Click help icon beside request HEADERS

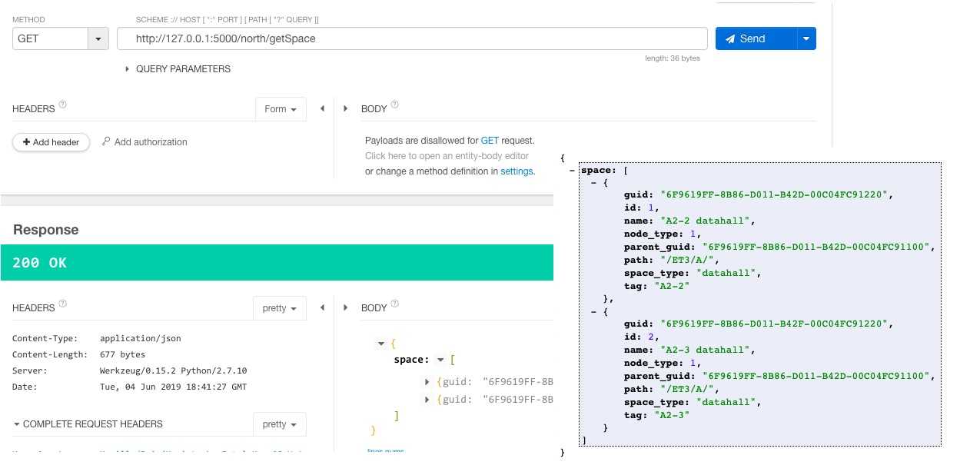[x=63, y=105]
